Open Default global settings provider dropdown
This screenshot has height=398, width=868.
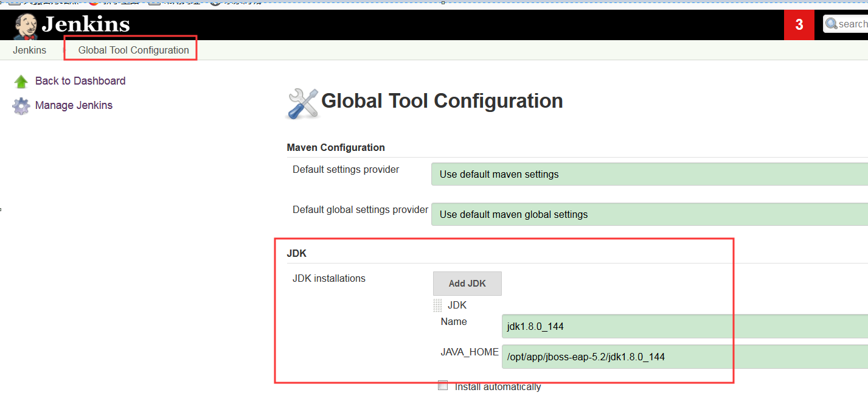pos(649,214)
